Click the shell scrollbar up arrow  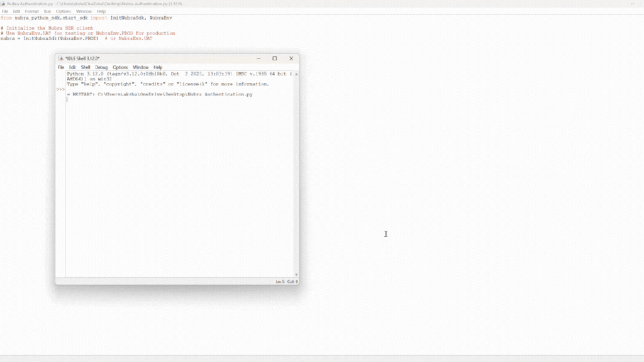(x=296, y=74)
